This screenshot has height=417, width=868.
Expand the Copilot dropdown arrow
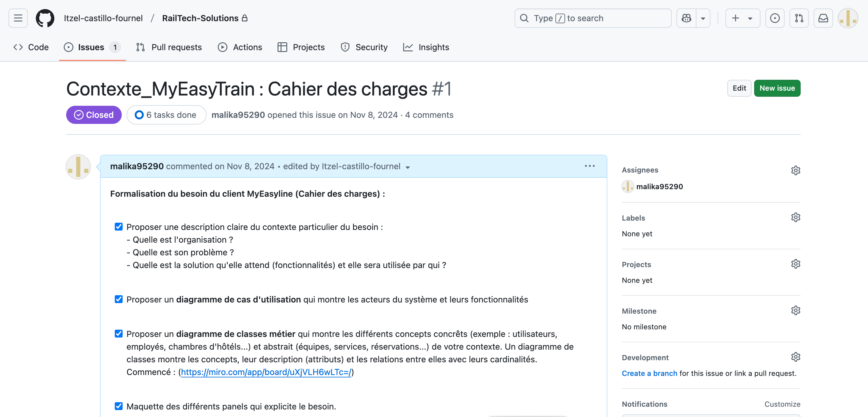[703, 18]
